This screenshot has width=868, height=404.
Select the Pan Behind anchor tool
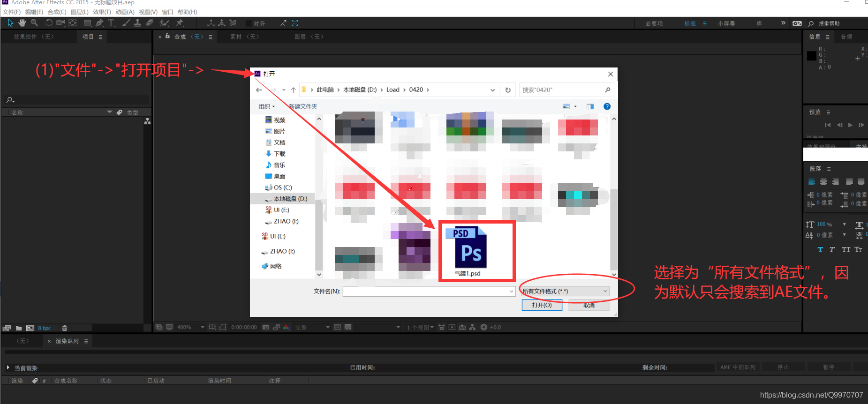[x=73, y=23]
